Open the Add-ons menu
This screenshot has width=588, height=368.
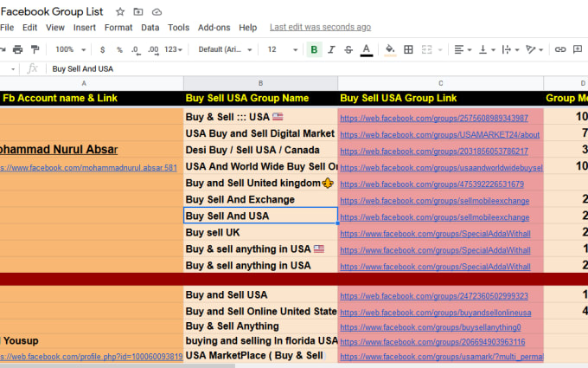214,28
